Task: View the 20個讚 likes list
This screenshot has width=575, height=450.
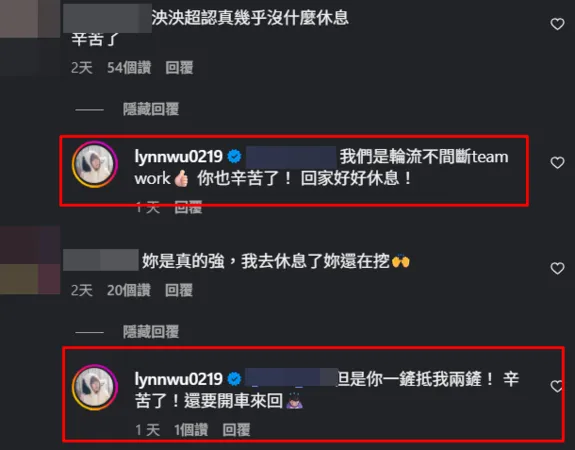Action: click(129, 290)
